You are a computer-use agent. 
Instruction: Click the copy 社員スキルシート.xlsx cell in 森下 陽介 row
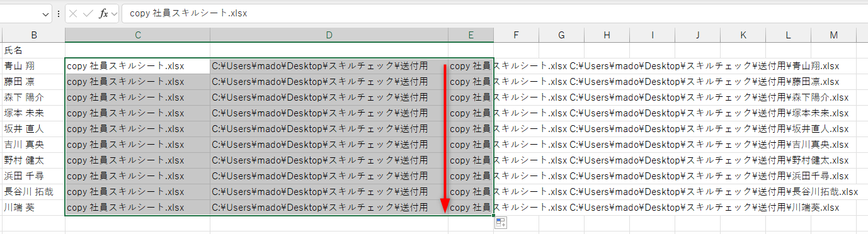tap(137, 97)
